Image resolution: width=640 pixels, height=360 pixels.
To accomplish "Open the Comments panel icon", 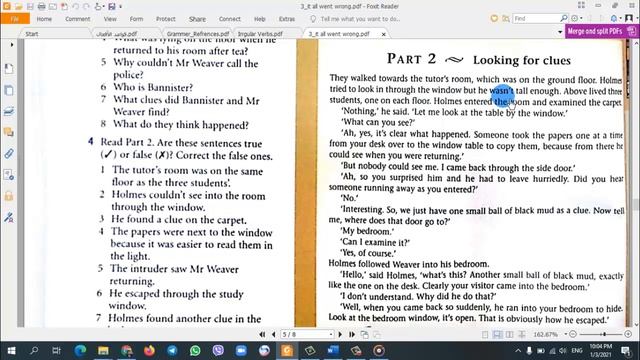I will point(9,132).
